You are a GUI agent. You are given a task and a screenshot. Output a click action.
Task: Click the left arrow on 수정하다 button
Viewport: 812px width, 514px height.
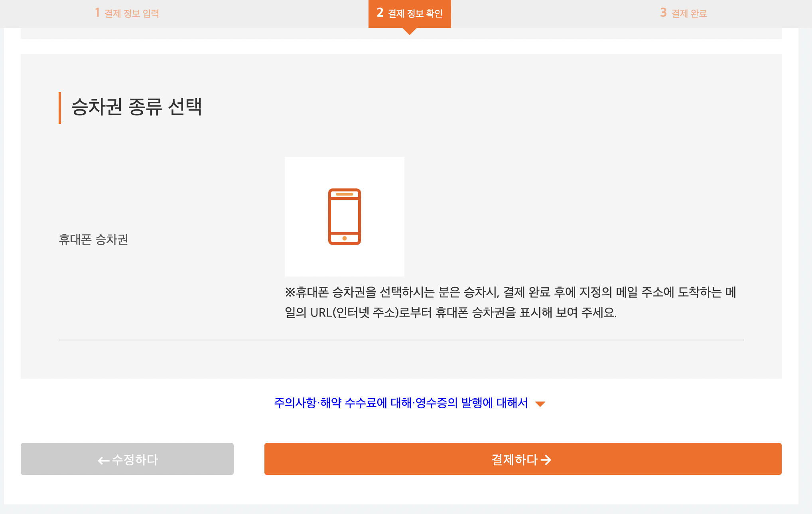pyautogui.click(x=103, y=461)
